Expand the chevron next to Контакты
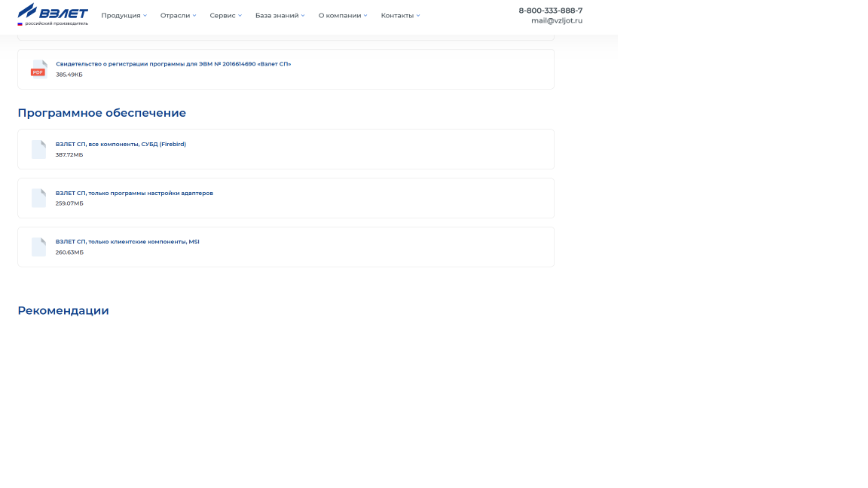 pos(418,16)
